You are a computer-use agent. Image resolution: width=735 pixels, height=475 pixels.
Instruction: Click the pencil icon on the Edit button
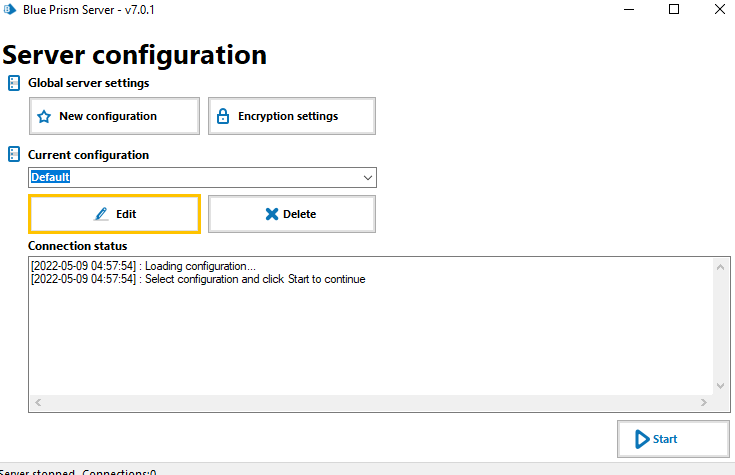(x=102, y=214)
